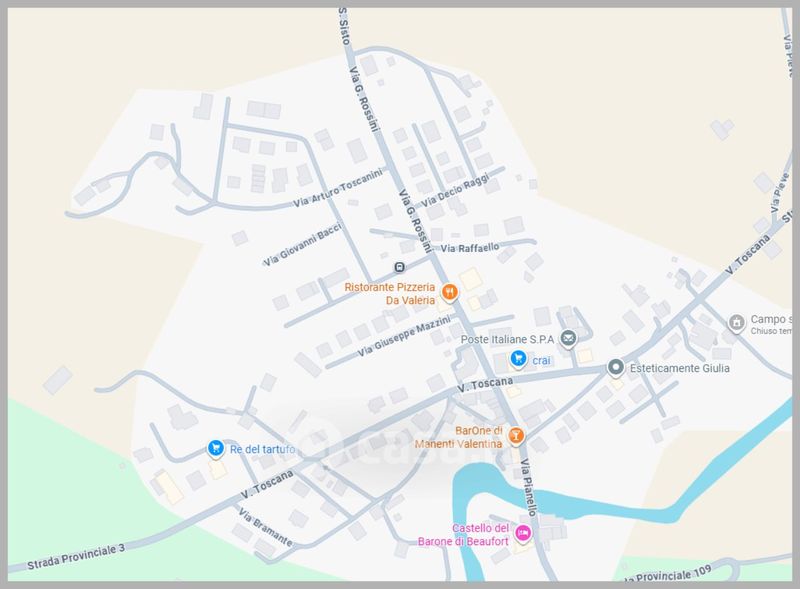Select the Castello del Barone di Beaufort label
800x589 pixels.
click(x=463, y=535)
